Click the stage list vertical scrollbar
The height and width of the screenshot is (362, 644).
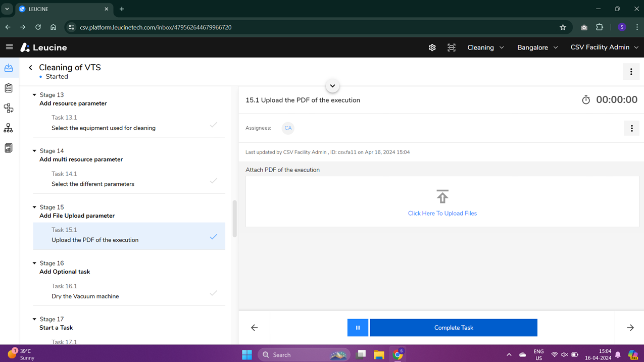235,219
